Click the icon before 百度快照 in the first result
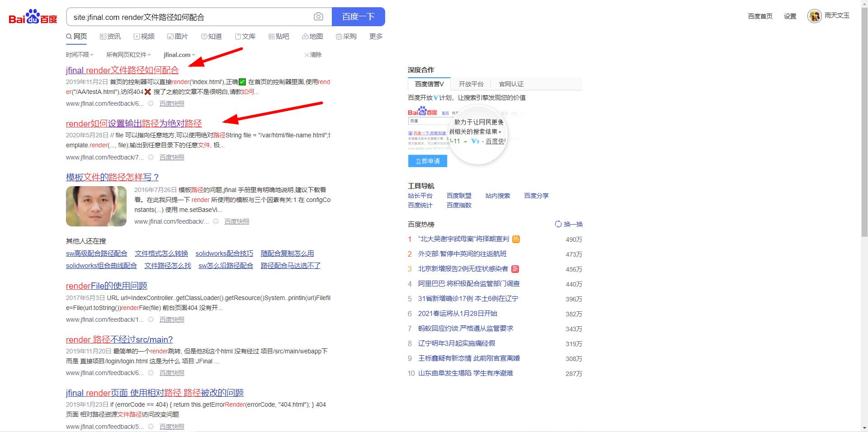Screen dimensions: 868x432 (x=151, y=103)
